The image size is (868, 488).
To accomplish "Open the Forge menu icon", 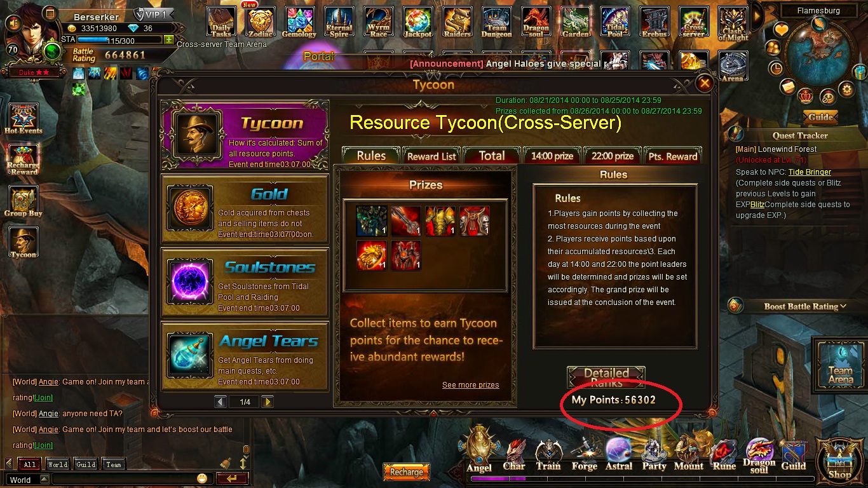I will (x=583, y=455).
